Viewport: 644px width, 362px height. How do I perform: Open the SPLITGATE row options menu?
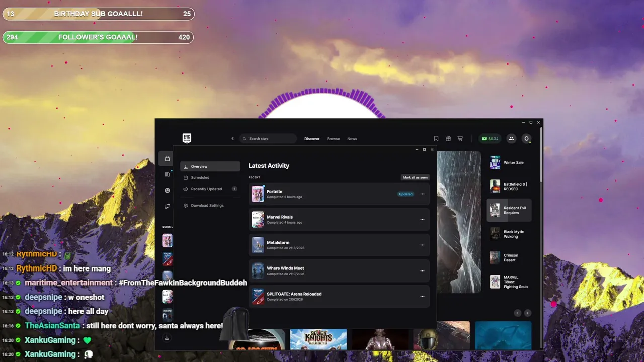pyautogui.click(x=422, y=296)
